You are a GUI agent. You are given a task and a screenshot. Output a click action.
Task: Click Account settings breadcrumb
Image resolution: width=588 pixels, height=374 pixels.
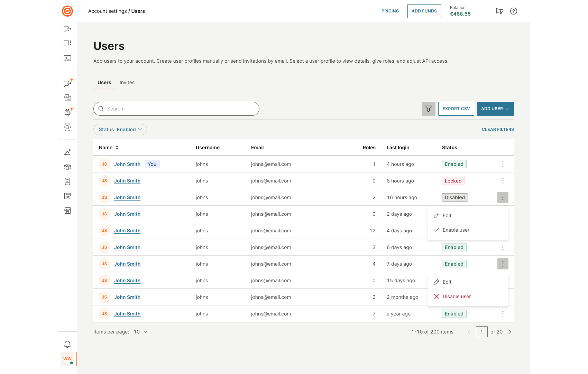pyautogui.click(x=108, y=11)
